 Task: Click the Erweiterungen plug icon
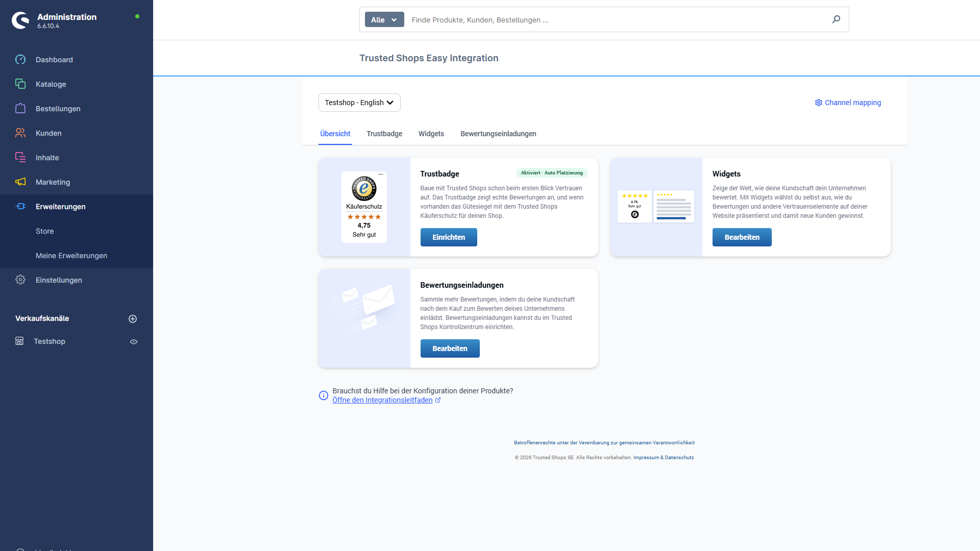tap(20, 206)
